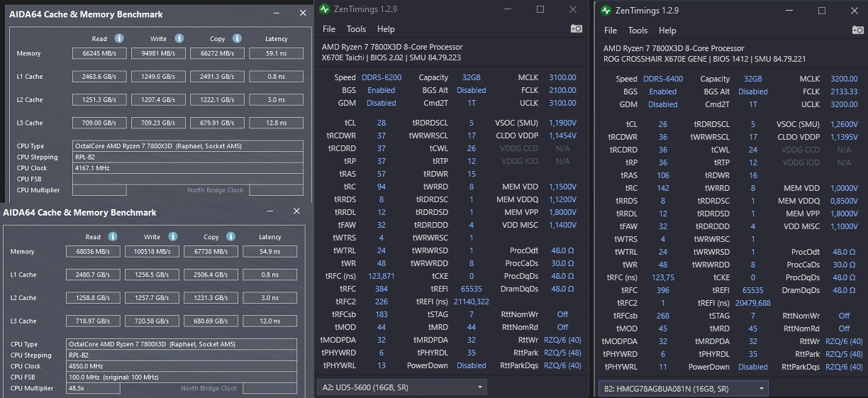Click the tRFCsb 268 value
This screenshot has width=868, height=398.
pos(663,316)
